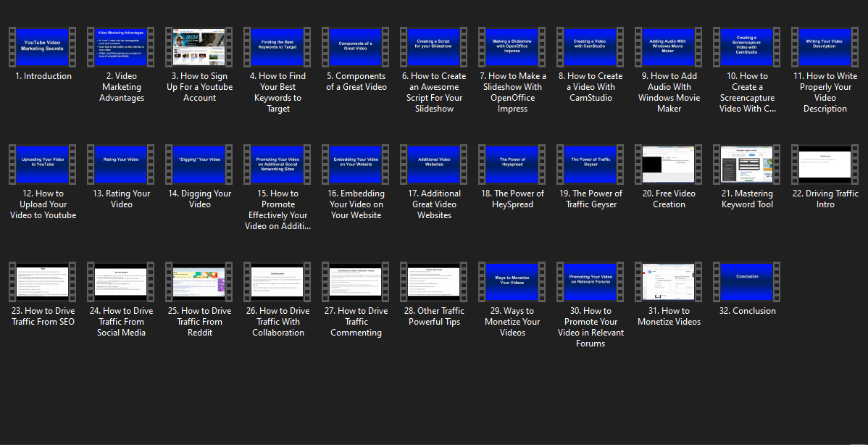The image size is (868, 445).
Task: Click the label '20. Free Video Creation'
Action: click(669, 199)
